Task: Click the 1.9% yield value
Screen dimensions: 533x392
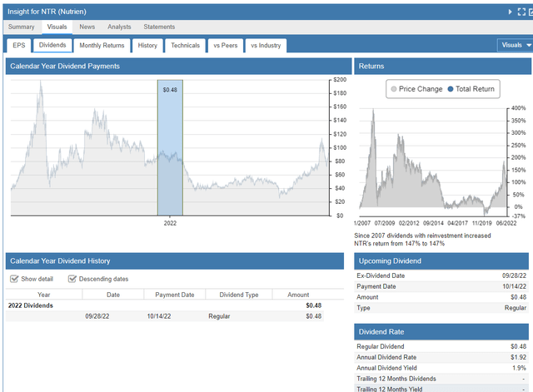Action: tap(520, 368)
